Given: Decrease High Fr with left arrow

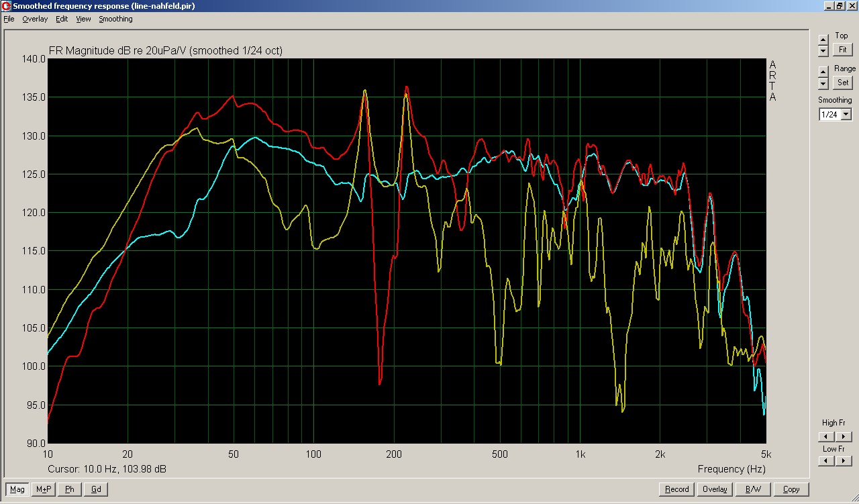Looking at the screenshot, I should click(x=827, y=437).
